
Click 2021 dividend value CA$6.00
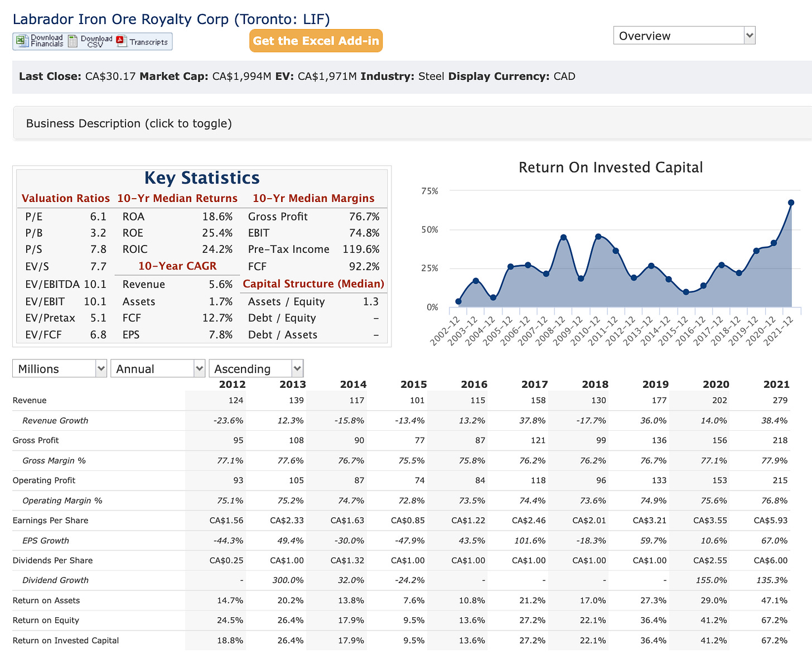click(x=771, y=560)
